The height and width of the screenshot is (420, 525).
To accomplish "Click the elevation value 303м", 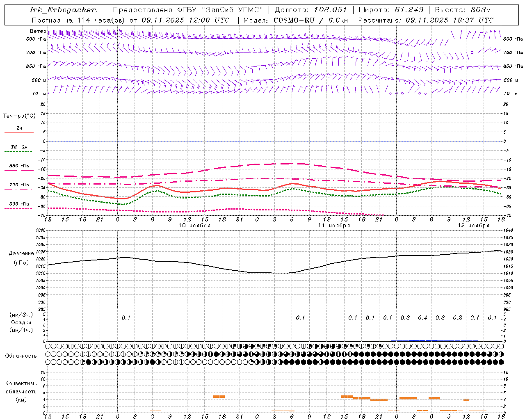I will (x=481, y=10).
